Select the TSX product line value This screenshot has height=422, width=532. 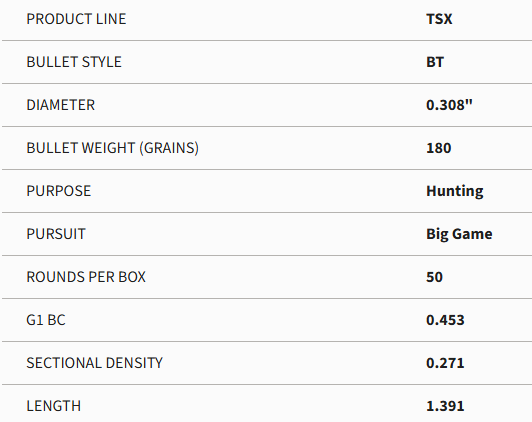(439, 19)
